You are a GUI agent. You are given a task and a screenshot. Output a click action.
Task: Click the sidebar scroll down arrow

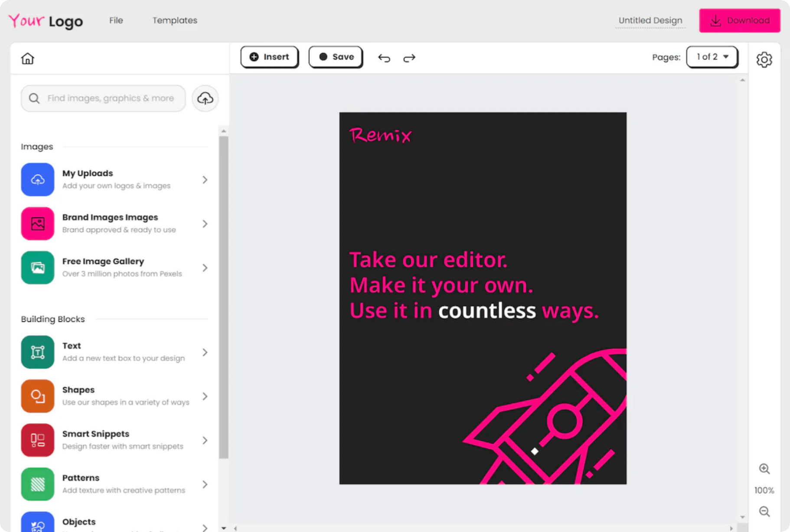tap(224, 528)
